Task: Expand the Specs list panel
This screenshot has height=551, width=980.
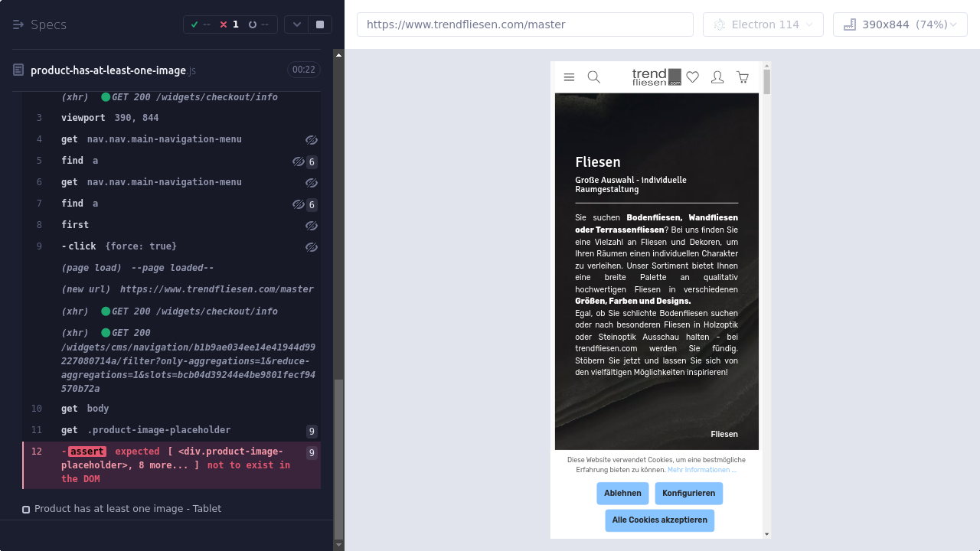Action: click(x=40, y=24)
